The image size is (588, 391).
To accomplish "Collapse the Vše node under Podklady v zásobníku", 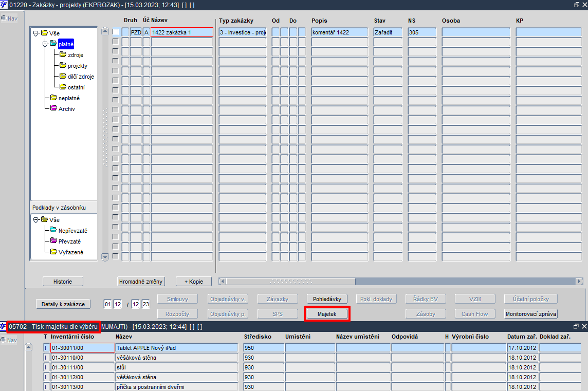I will point(36,220).
